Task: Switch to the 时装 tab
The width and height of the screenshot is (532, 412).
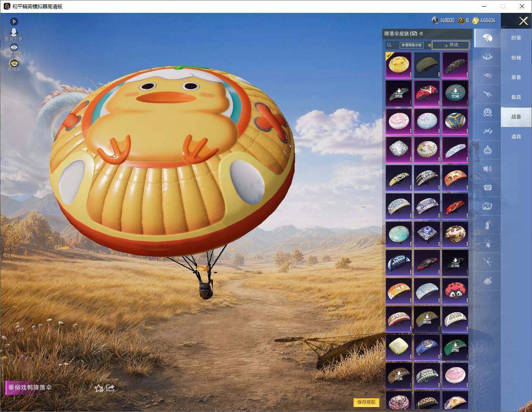Action: tap(516, 38)
